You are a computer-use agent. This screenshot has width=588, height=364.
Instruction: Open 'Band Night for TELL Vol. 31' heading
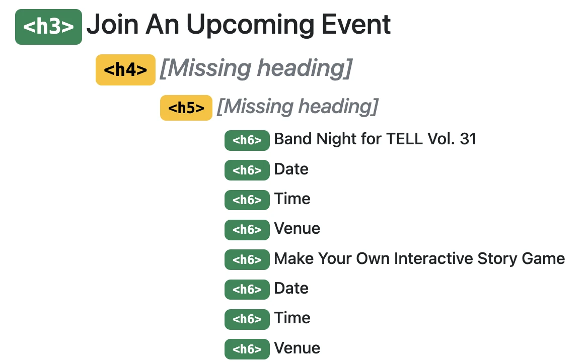(375, 139)
